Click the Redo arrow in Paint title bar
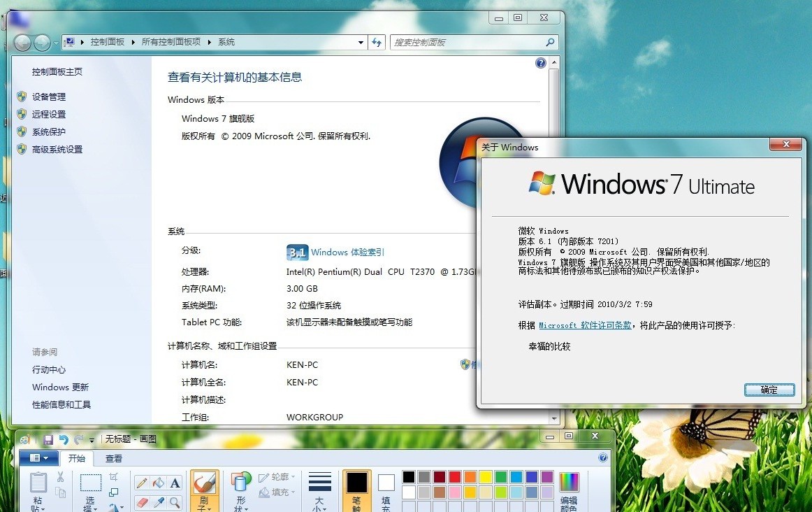 coord(78,440)
